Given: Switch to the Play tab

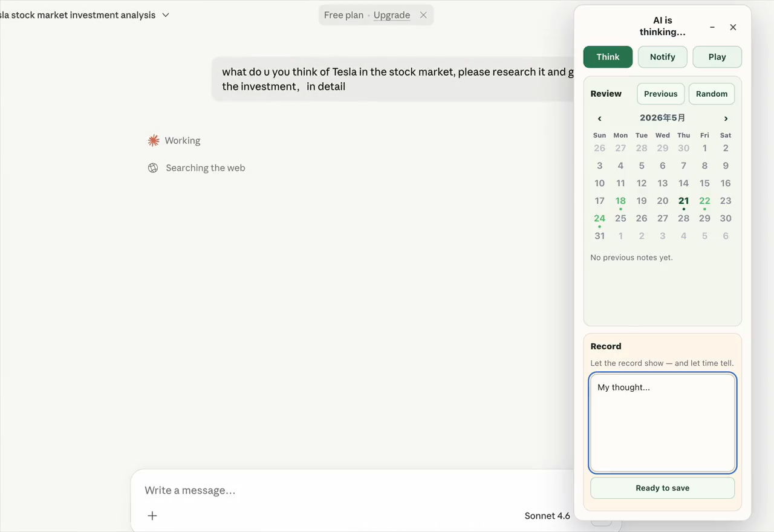Looking at the screenshot, I should coord(717,57).
